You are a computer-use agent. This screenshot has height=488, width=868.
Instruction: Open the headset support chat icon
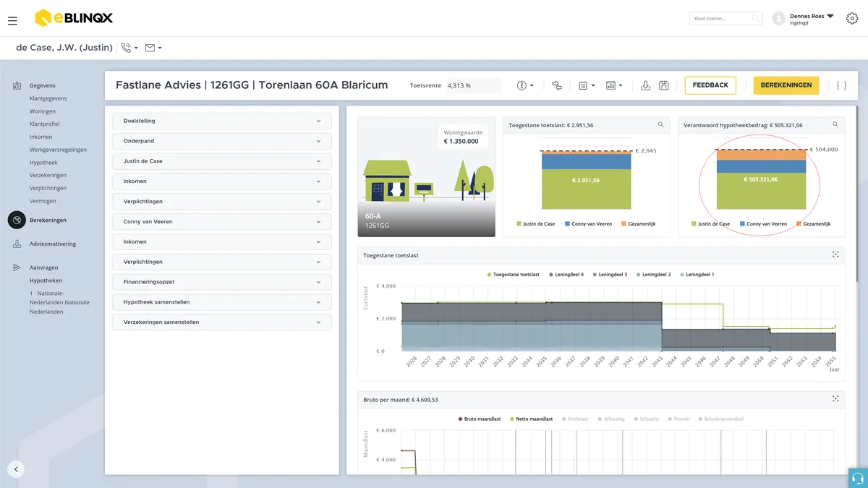coord(858,478)
